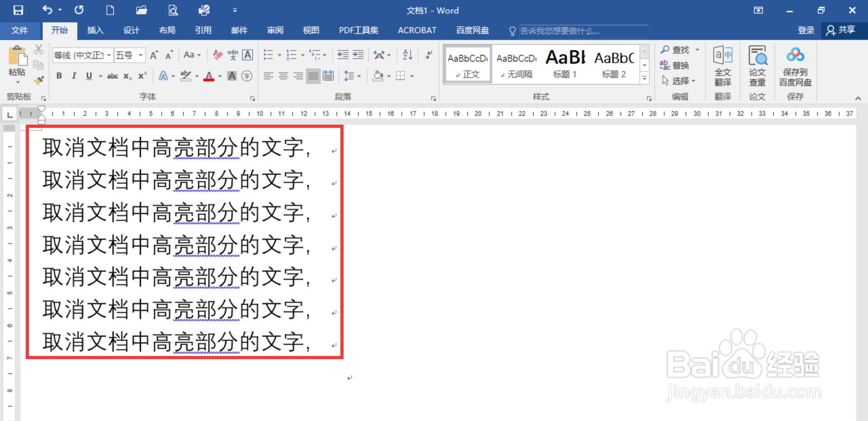Image resolution: width=868 pixels, height=421 pixels.
Task: Activate the Format Painter brush
Action: [x=39, y=80]
